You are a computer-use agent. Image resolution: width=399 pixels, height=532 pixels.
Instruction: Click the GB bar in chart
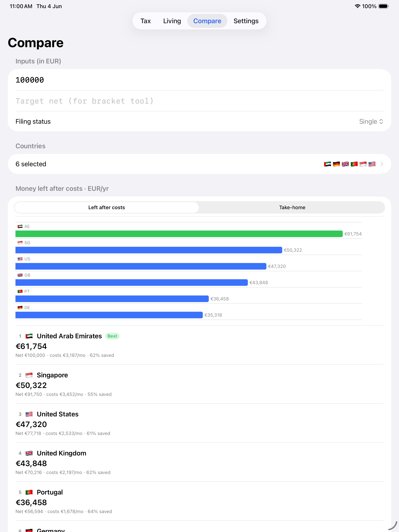tap(132, 283)
